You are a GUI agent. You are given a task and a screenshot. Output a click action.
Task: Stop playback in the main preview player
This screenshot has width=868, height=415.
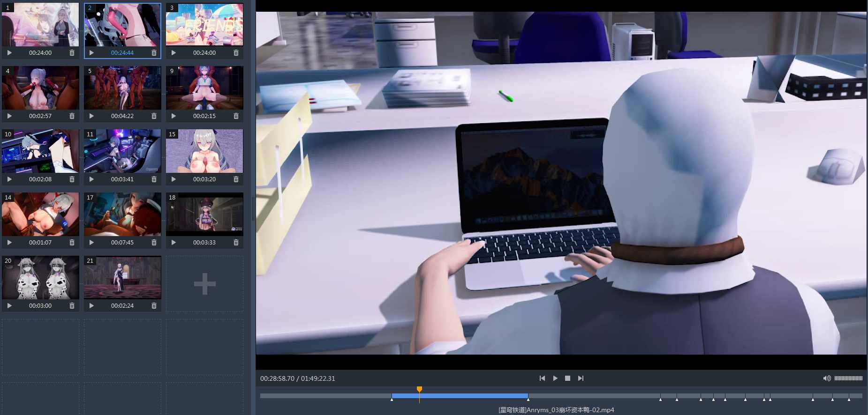567,378
